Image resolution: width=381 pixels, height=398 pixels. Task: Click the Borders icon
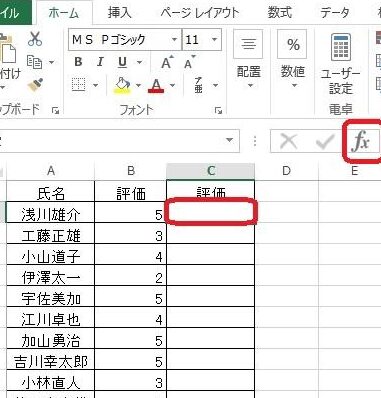tap(79, 85)
